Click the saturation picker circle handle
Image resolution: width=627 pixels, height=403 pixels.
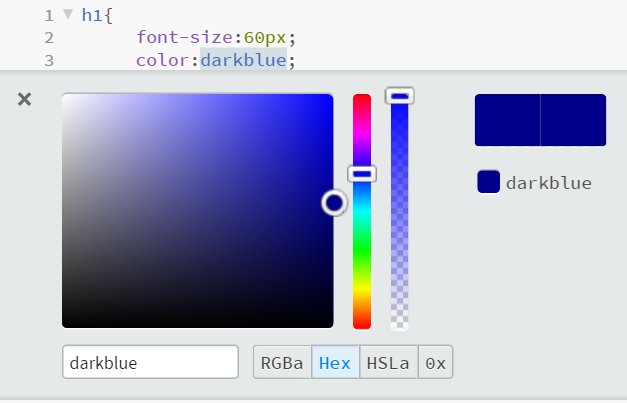pos(334,203)
